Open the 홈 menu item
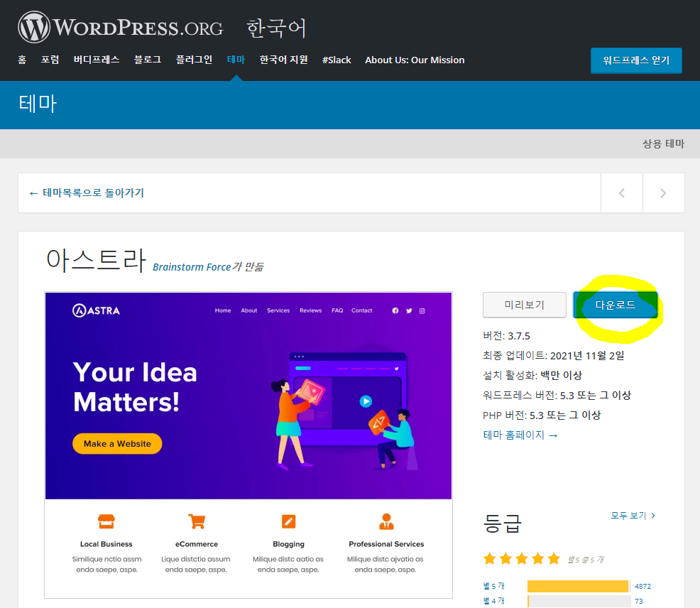Viewport: 700px width, 608px height. 22,60
